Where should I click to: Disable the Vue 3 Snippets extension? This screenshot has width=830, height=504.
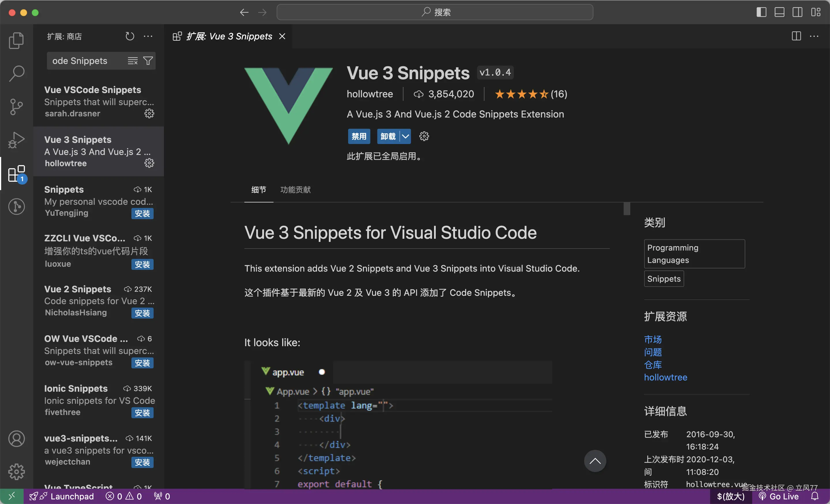(359, 136)
